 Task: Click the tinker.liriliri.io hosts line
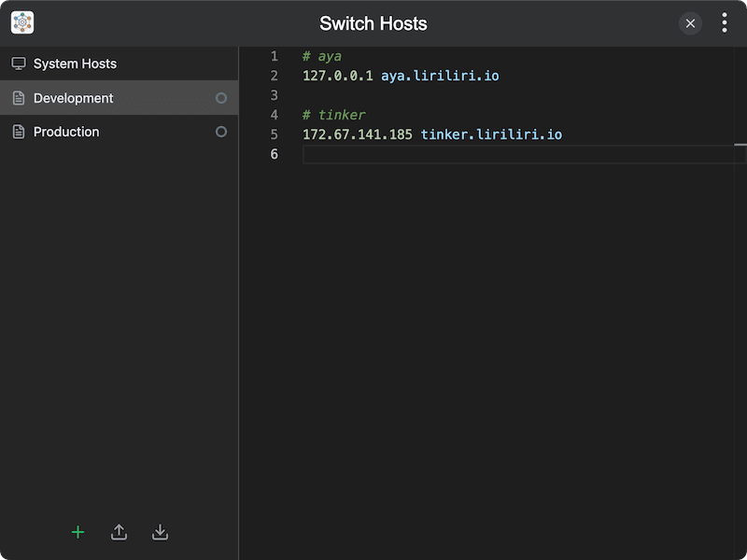point(430,134)
